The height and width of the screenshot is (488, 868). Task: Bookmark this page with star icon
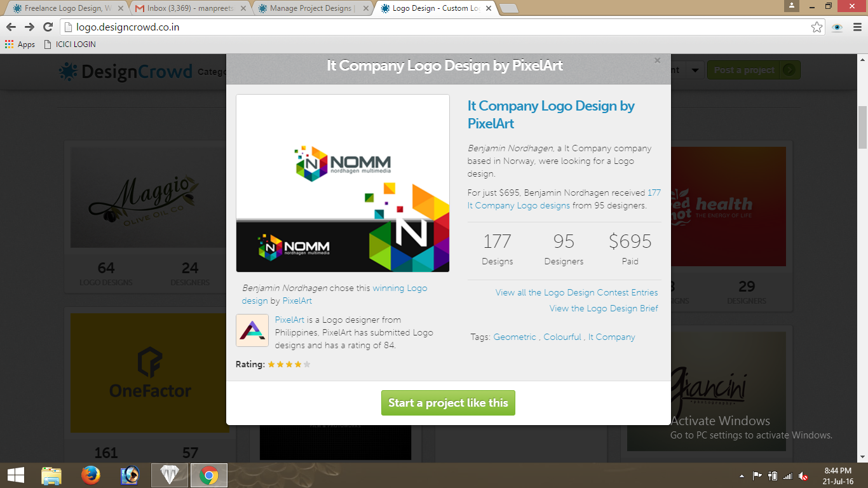(x=817, y=27)
